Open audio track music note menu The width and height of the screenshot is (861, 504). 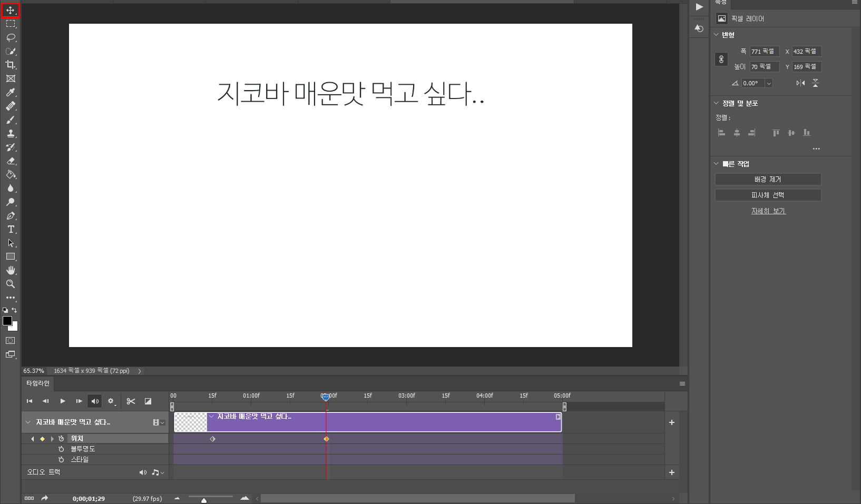158,472
